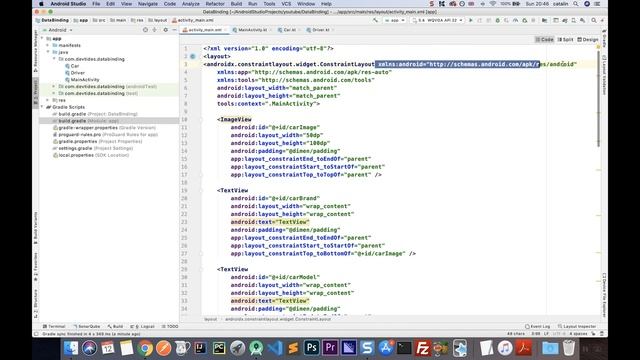Open Visual Studio Code from the dock
The width and height of the screenshot is (640, 360).
pos(275,348)
